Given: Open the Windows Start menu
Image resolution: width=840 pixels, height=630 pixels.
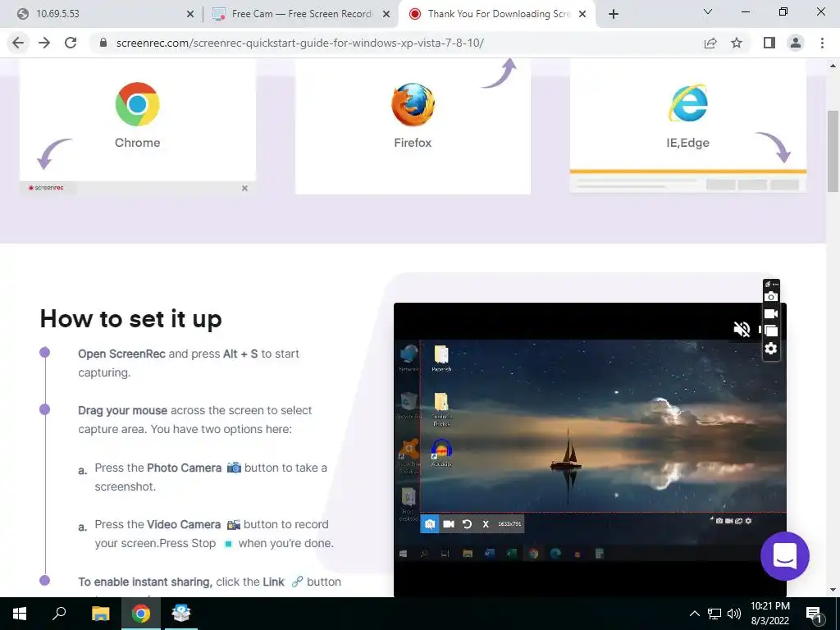Looking at the screenshot, I should point(20,614).
